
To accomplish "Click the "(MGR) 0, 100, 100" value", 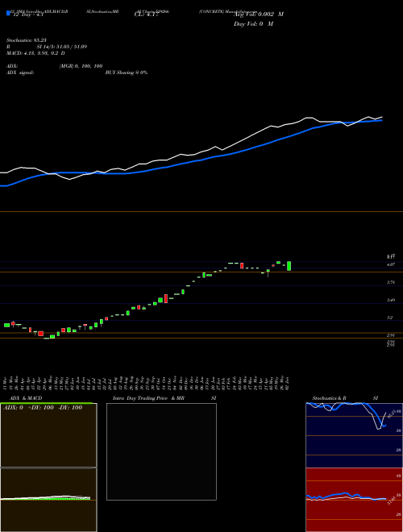I will (81, 66).
